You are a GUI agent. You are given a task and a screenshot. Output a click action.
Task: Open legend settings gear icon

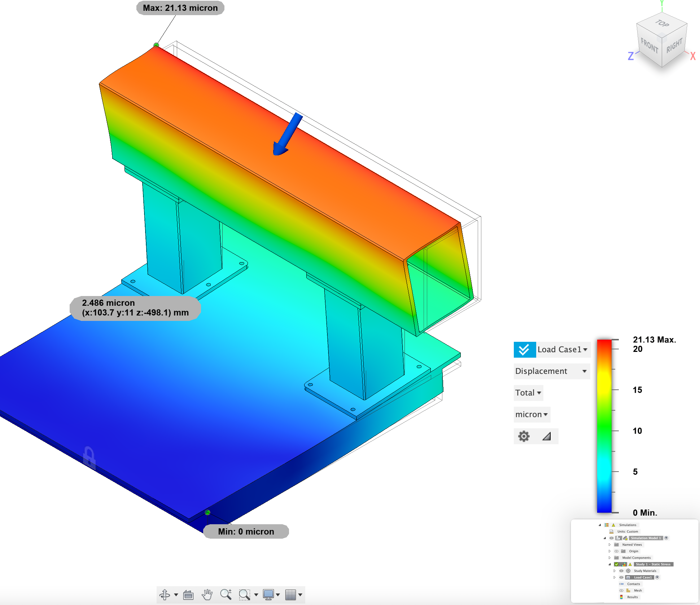point(524,436)
